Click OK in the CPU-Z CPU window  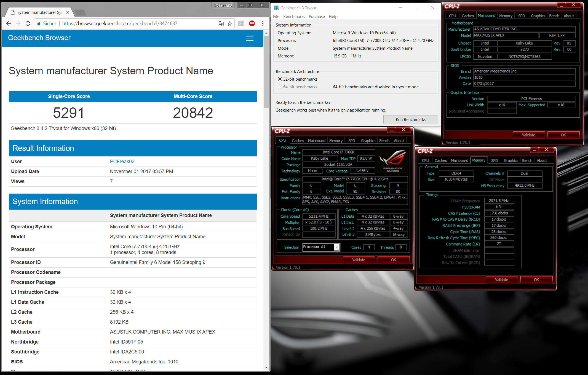tap(394, 260)
